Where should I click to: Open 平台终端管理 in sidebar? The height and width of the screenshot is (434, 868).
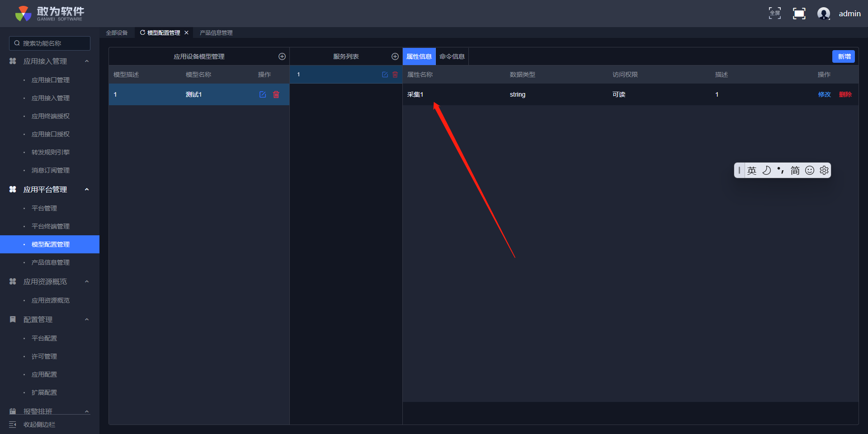51,226
